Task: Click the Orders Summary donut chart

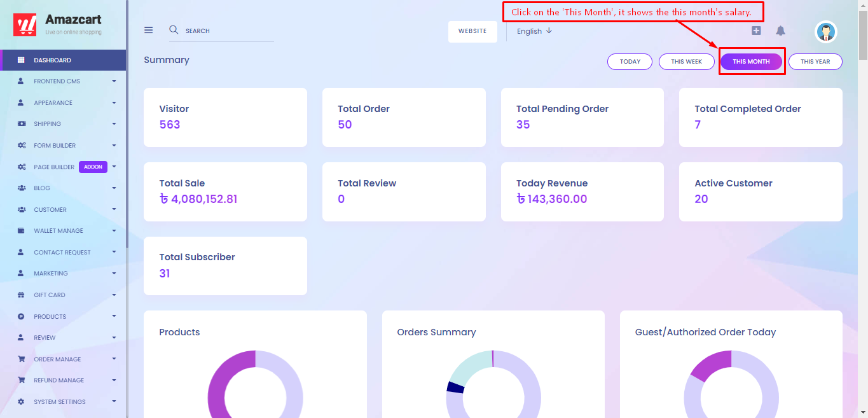Action: pos(493,384)
